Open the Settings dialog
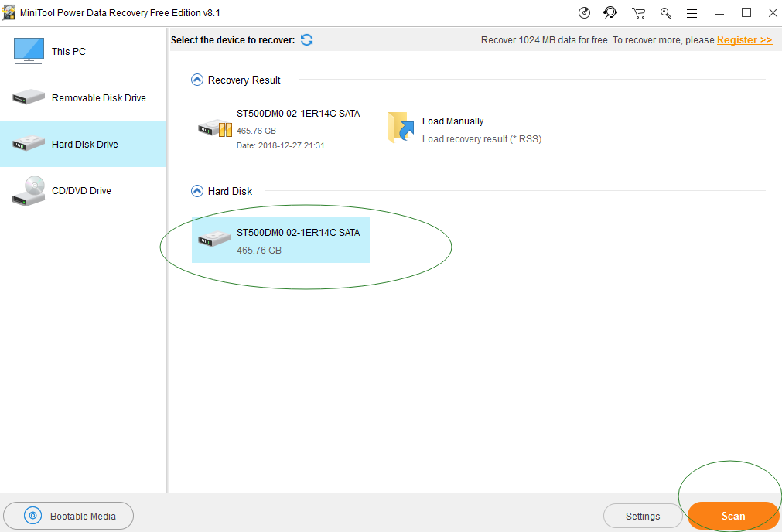Viewport: 782px width, 532px height. tap(643, 516)
